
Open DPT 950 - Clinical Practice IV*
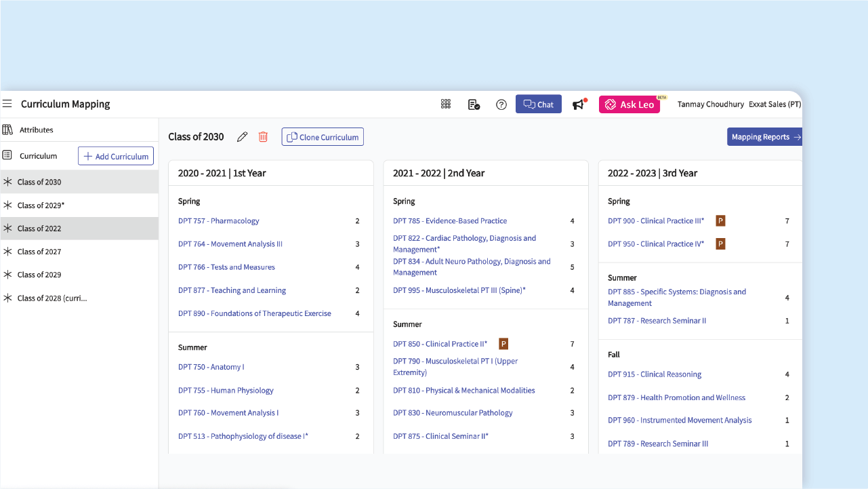coord(656,243)
